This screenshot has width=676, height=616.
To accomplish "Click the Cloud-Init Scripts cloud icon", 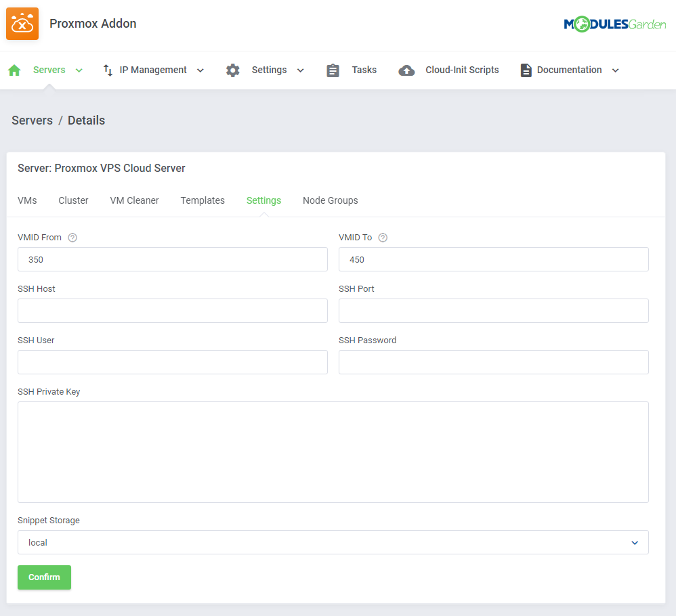I will pyautogui.click(x=406, y=70).
